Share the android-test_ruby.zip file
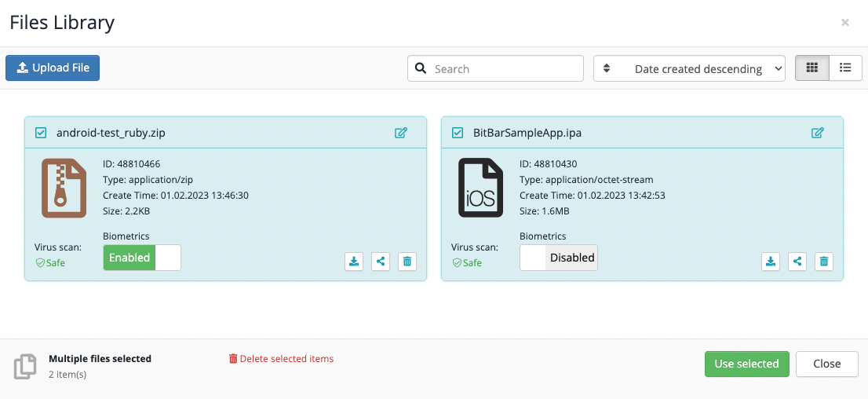 [x=381, y=262]
